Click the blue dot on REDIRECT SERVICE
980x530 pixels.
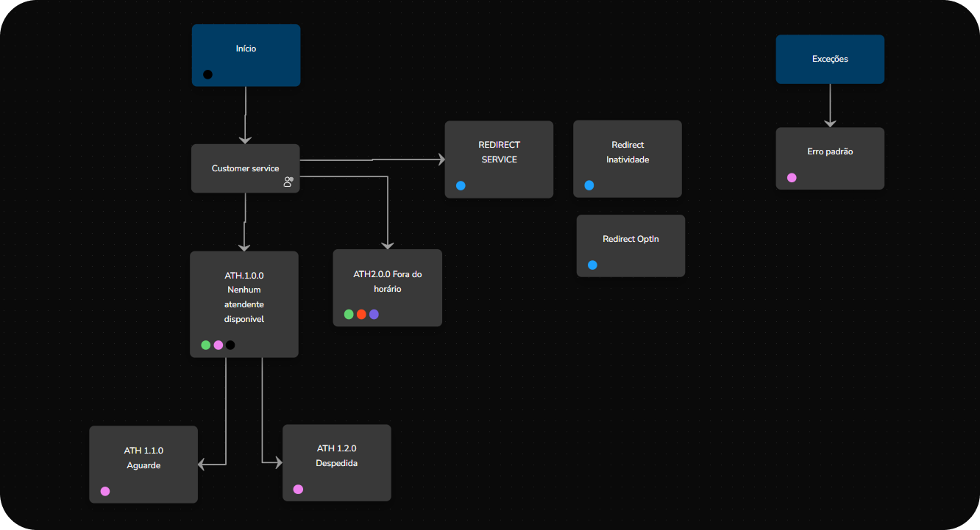pyautogui.click(x=461, y=186)
